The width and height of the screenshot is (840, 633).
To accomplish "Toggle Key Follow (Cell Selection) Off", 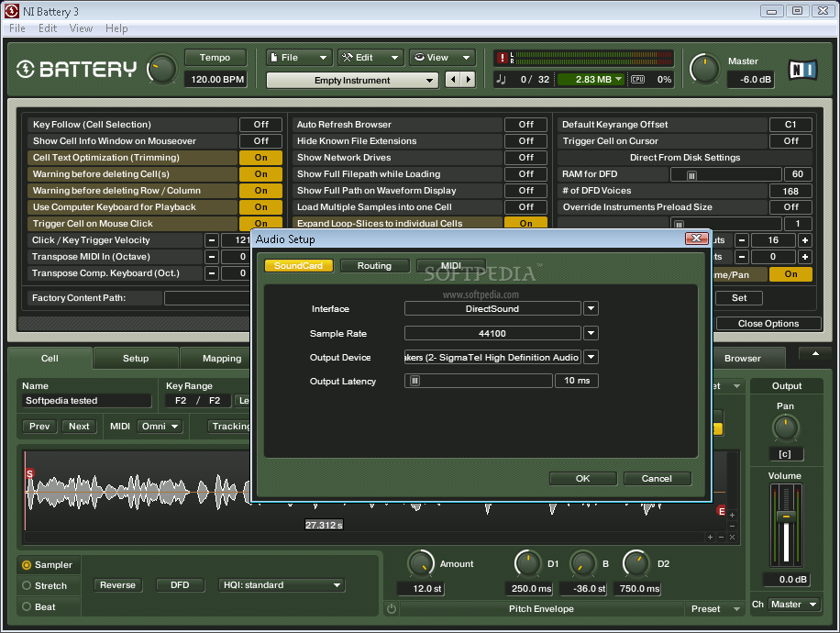I will 260,125.
